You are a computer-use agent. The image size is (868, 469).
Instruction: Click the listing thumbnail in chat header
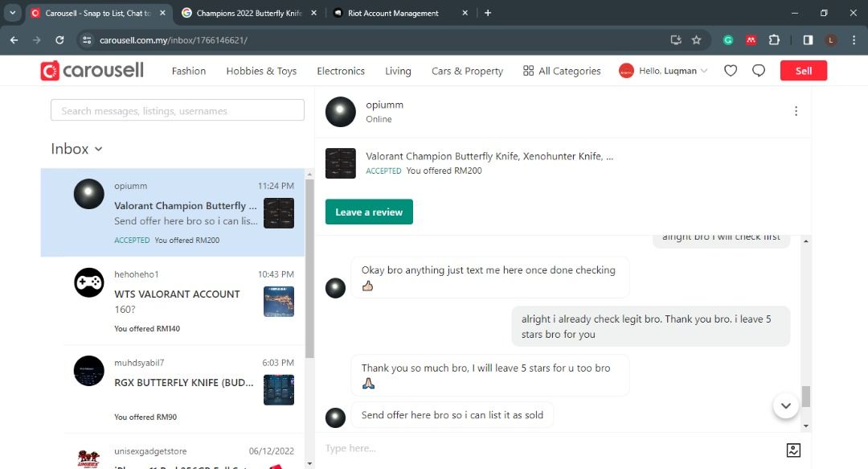[341, 163]
